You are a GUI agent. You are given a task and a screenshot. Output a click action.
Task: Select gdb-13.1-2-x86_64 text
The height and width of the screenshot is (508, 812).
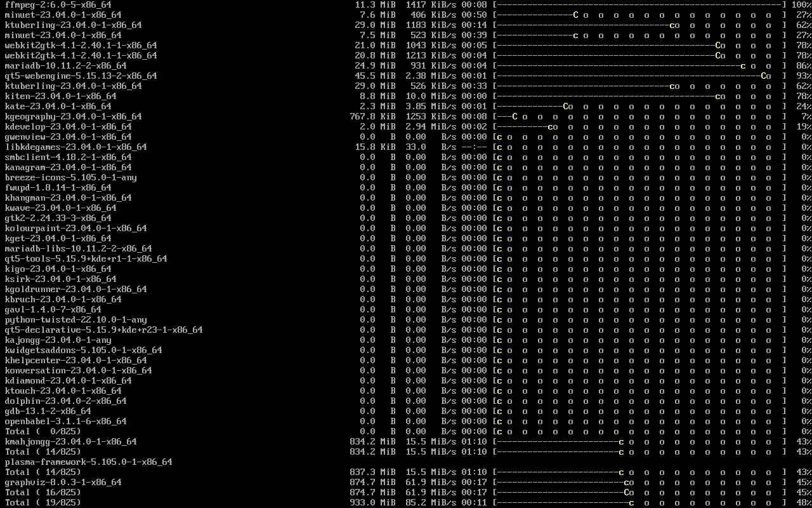(48, 411)
